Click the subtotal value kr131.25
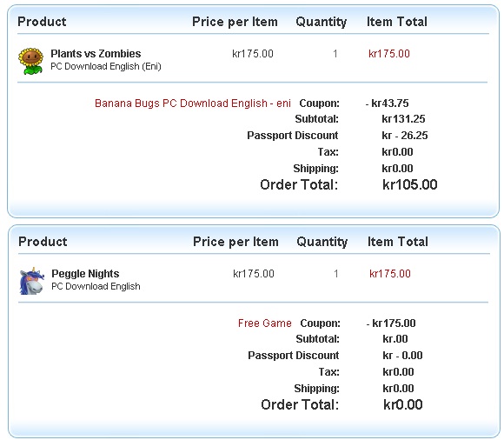This screenshot has width=504, height=440. pyautogui.click(x=403, y=119)
